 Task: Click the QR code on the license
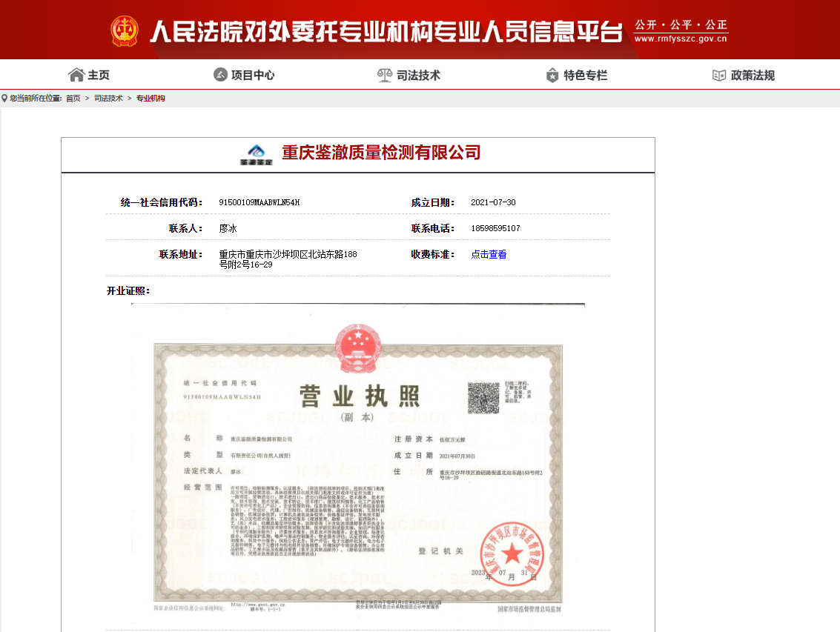click(x=483, y=398)
